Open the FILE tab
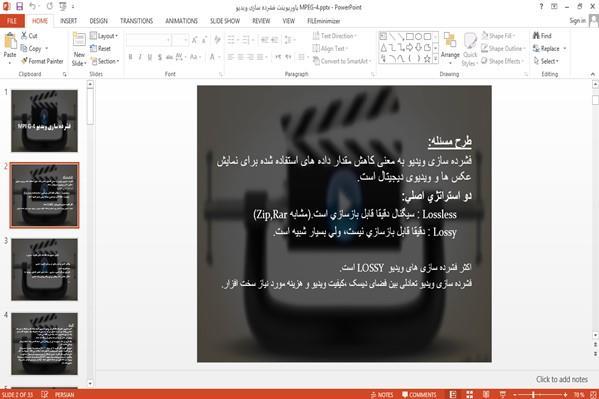Viewport: 599px width, 399px height. pyautogui.click(x=12, y=21)
